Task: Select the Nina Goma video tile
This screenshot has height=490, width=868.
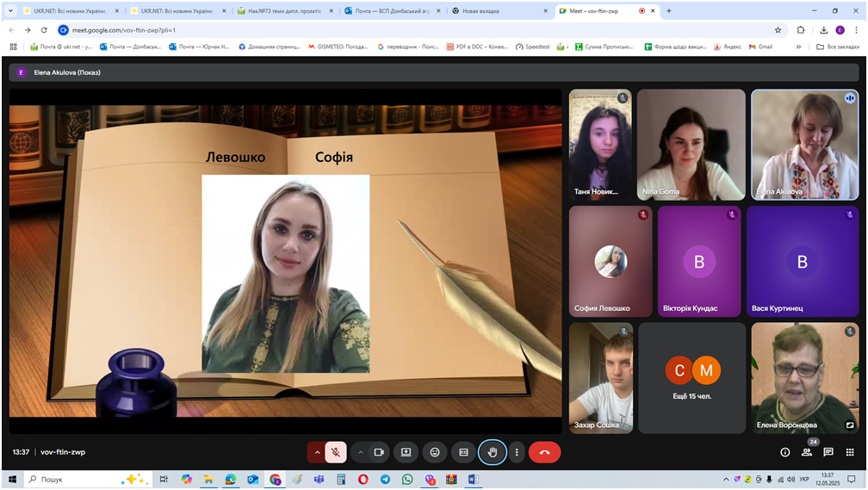Action: pyautogui.click(x=691, y=145)
